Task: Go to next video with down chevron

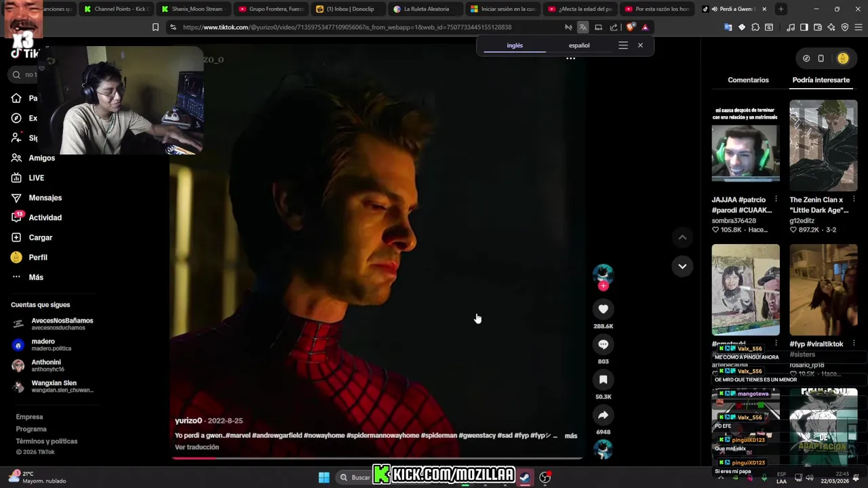Action: [682, 266]
